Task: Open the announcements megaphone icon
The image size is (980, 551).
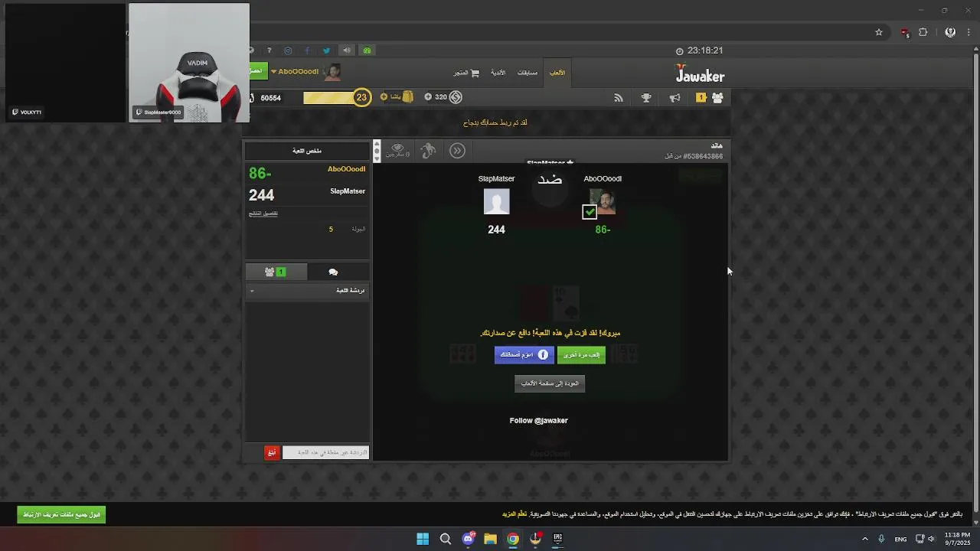Action: 675,98
